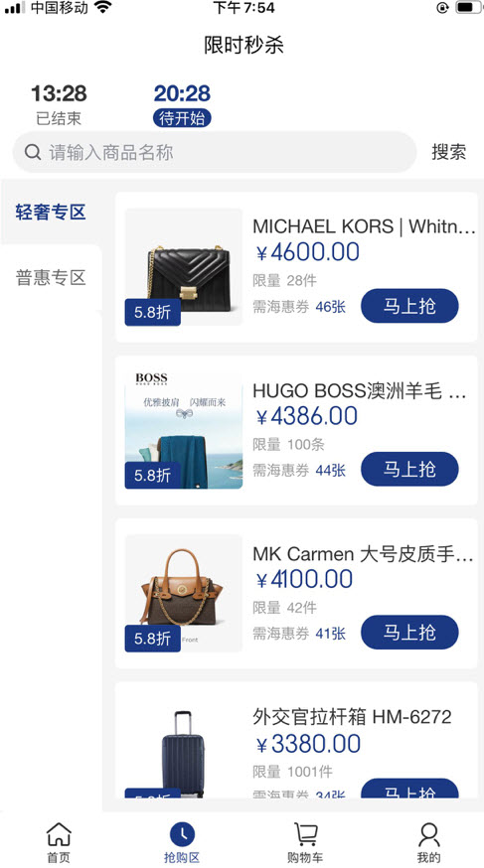This screenshot has width=484, height=868.
Task: Open the black Michael Kors bag thumbnail
Action: (184, 267)
